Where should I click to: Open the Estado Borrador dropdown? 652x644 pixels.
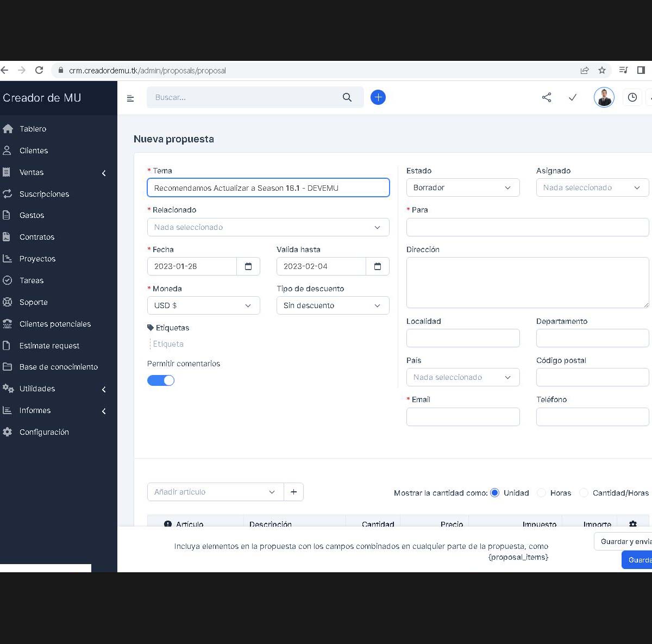click(x=463, y=187)
